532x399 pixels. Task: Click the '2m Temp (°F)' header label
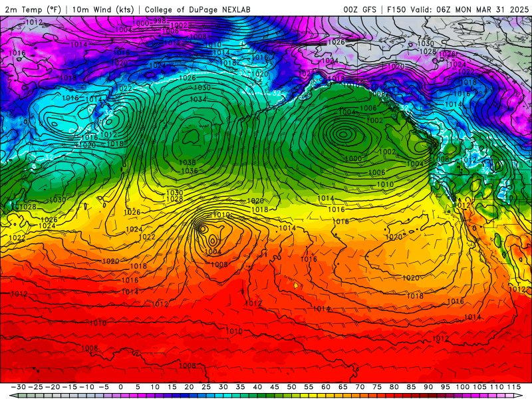[33, 9]
